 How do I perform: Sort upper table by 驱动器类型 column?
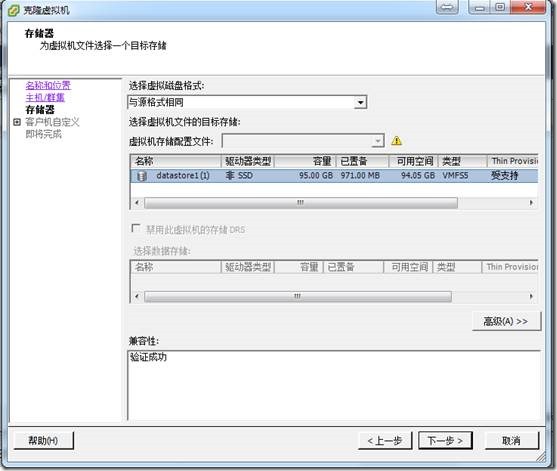coord(248,161)
